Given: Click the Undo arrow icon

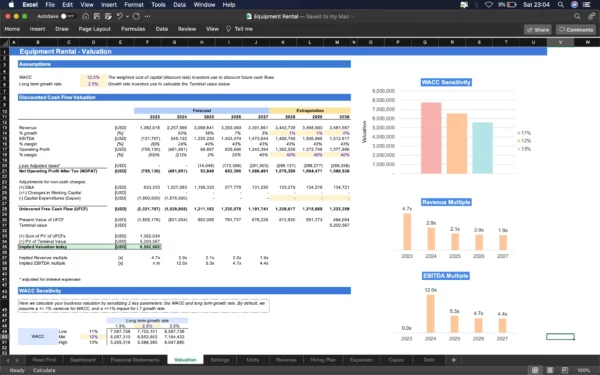Looking at the screenshot, I should click(x=119, y=16).
